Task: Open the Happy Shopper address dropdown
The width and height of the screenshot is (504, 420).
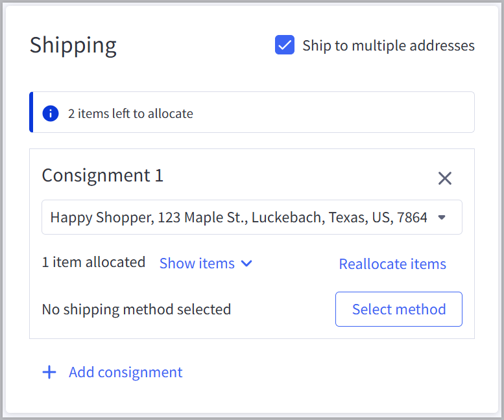Action: pyautogui.click(x=239, y=217)
